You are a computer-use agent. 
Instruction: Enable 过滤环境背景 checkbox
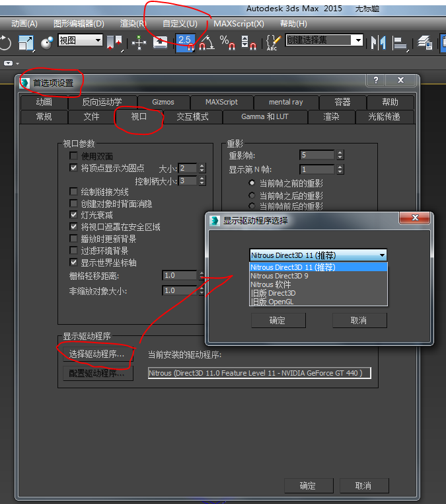(73, 251)
